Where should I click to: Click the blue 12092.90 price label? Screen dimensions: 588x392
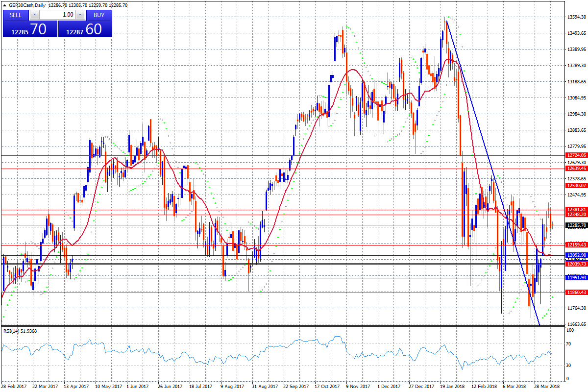(576, 255)
